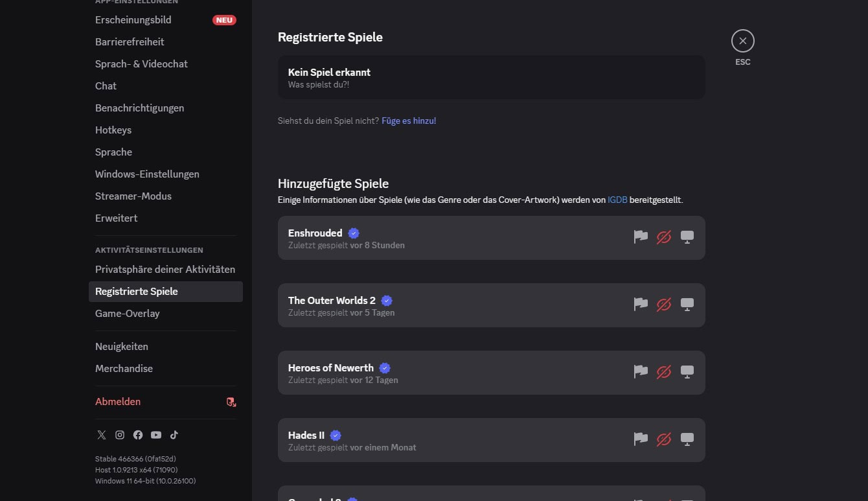Open Streamer-Modus settings

coord(133,196)
